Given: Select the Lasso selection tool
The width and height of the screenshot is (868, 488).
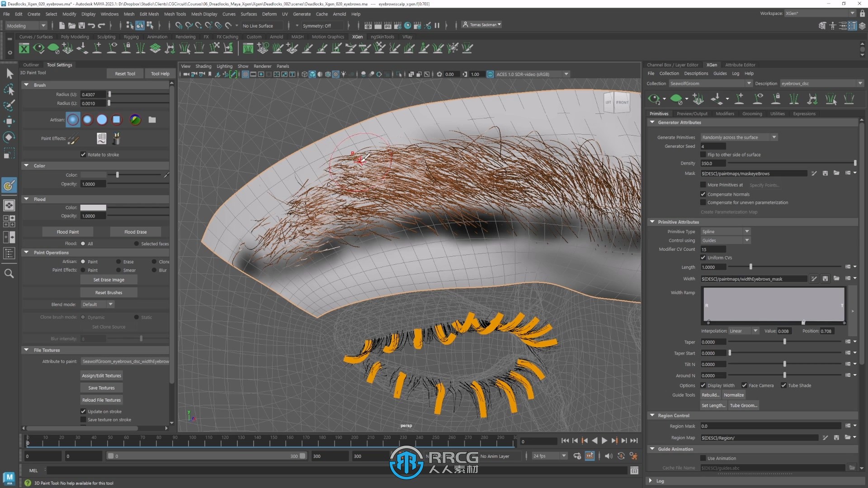Looking at the screenshot, I should (x=9, y=89).
